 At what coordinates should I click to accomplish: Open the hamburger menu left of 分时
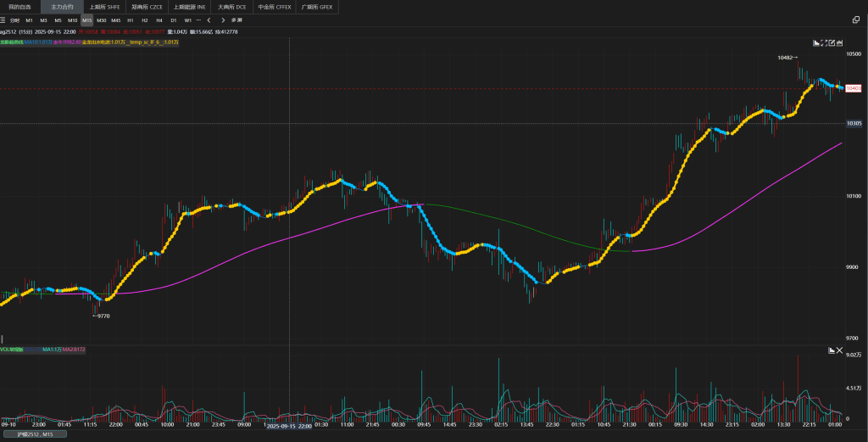(x=4, y=20)
